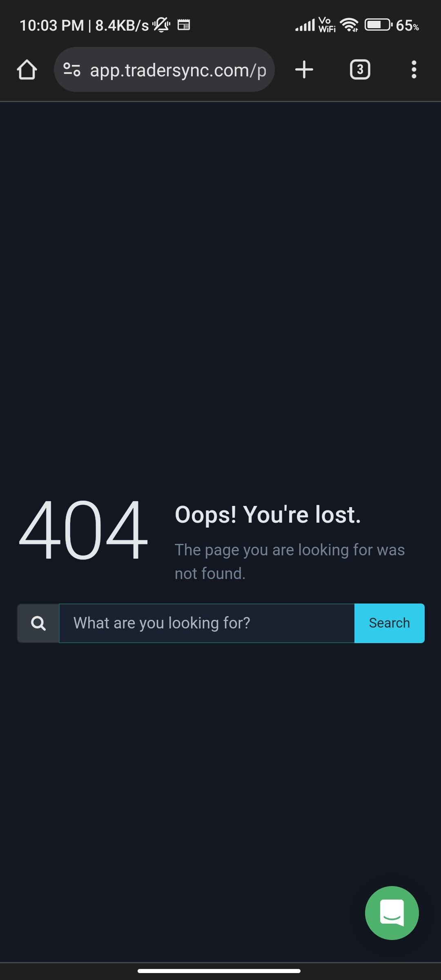Tap the 10:03 PM clock
The image size is (441, 980).
pos(51,25)
